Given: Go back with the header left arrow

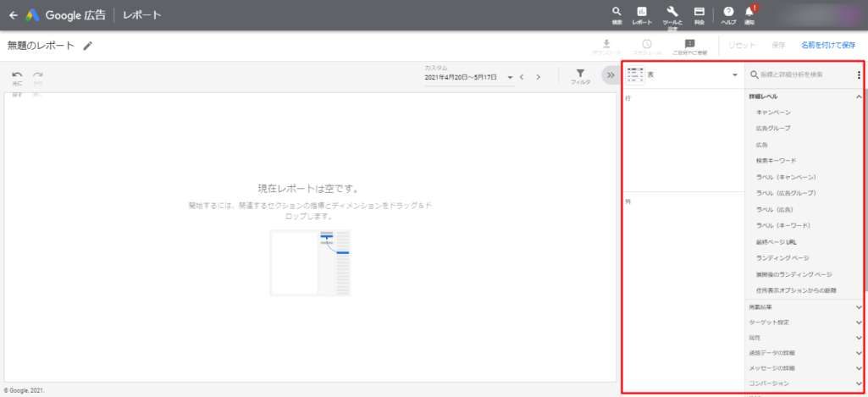Looking at the screenshot, I should pyautogui.click(x=13, y=14).
